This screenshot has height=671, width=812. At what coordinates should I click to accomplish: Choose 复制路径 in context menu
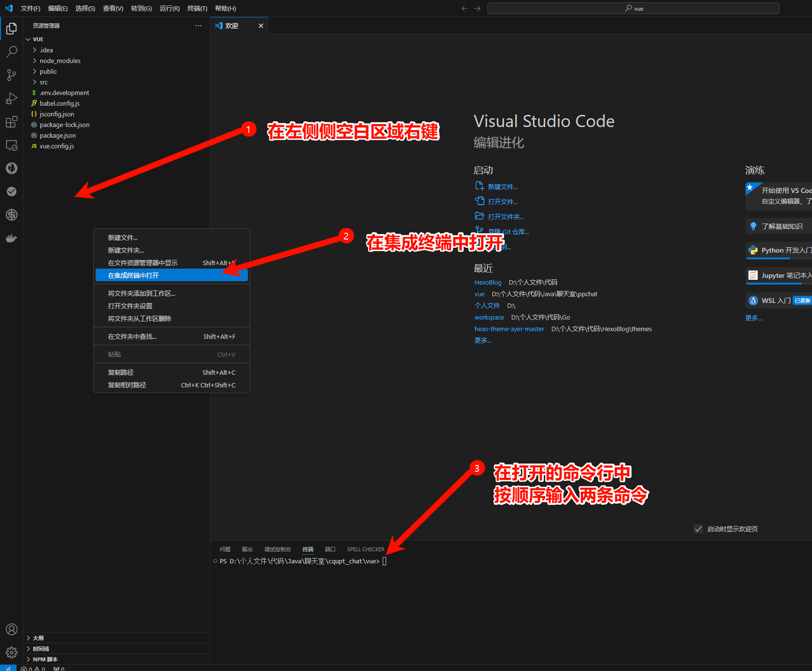(x=172, y=372)
